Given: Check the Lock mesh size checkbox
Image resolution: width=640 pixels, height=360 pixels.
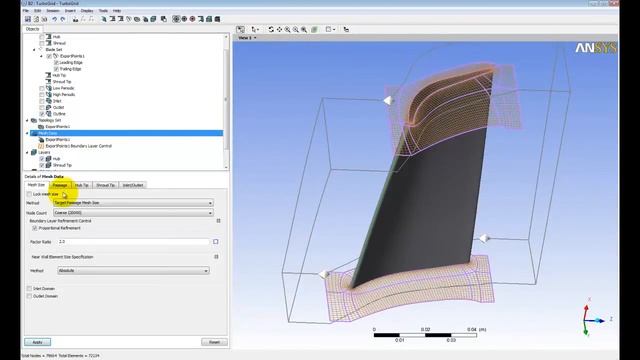Looking at the screenshot, I should 29,194.
